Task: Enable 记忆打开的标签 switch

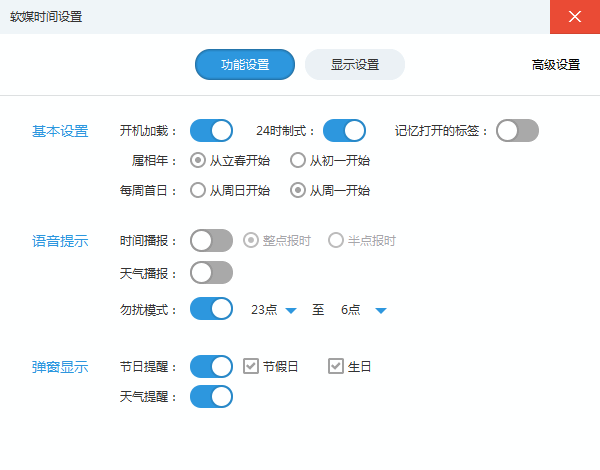Action: (517, 131)
